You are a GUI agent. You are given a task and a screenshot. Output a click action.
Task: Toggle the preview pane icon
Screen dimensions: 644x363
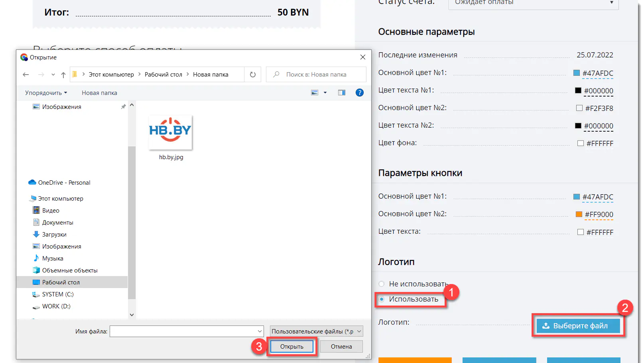342,93
